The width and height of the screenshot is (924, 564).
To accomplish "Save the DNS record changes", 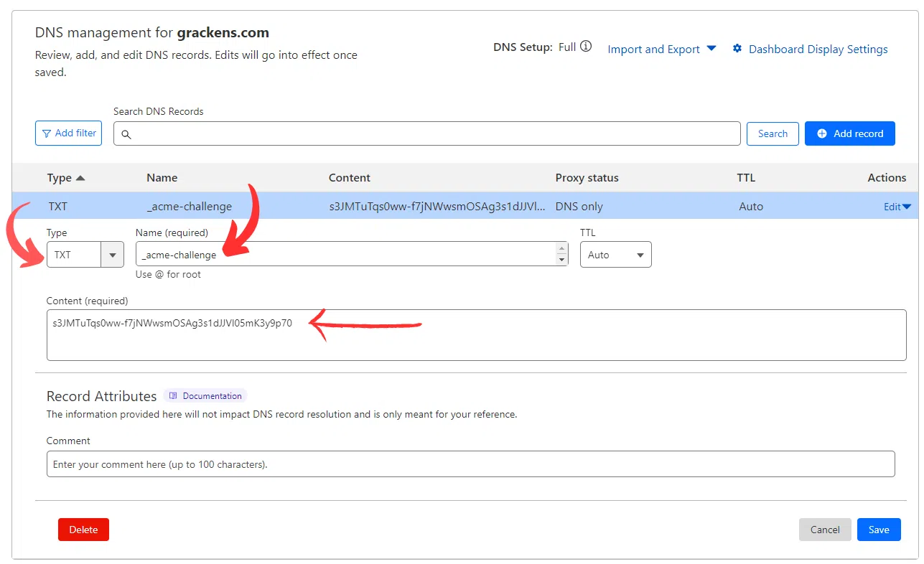I will pos(878,530).
